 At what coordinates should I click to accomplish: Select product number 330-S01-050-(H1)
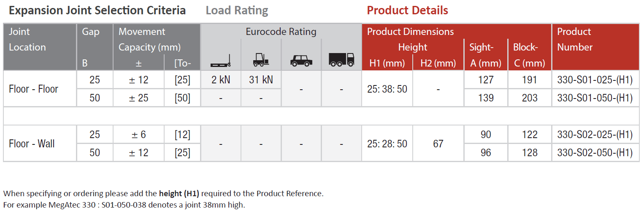click(595, 98)
